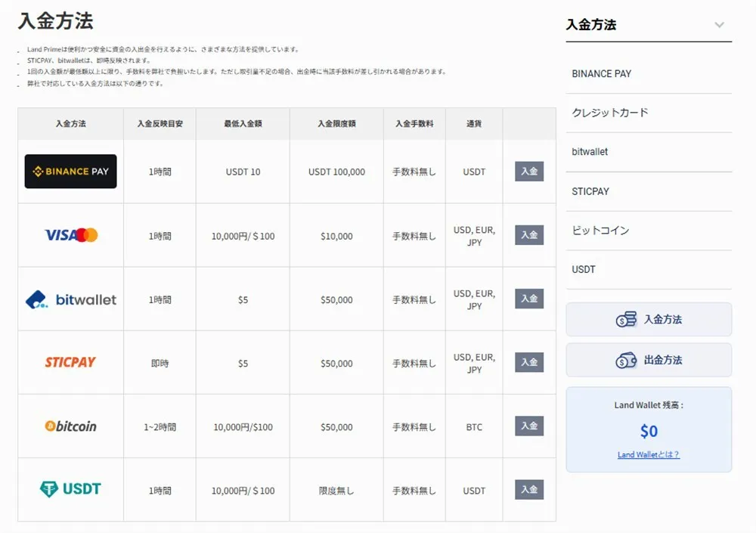The image size is (756, 533).
Task: Select bitwallet in sidebar menu
Action: point(649,152)
